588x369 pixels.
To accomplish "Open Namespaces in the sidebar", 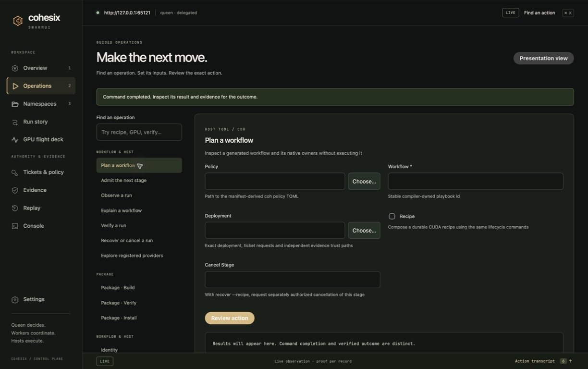I will point(41,104).
